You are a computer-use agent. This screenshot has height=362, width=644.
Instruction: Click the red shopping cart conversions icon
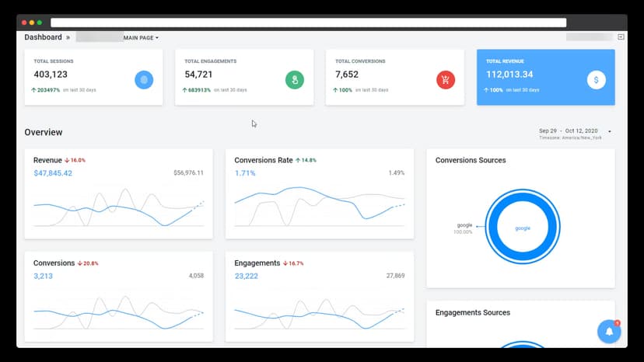pos(446,79)
